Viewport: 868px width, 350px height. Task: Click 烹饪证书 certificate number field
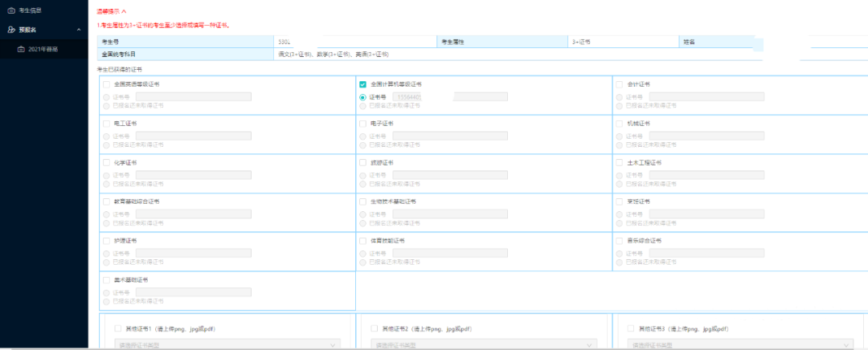coord(707,214)
